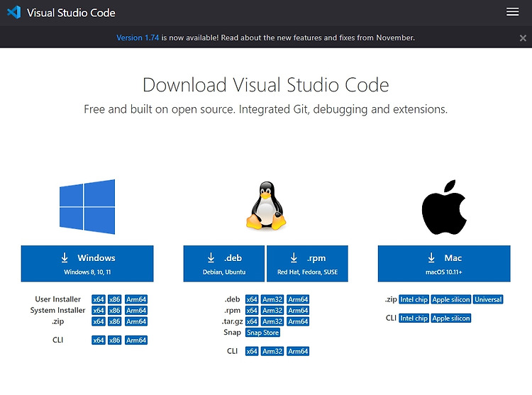Get the Linux CLI Arm64 build

(x=298, y=351)
